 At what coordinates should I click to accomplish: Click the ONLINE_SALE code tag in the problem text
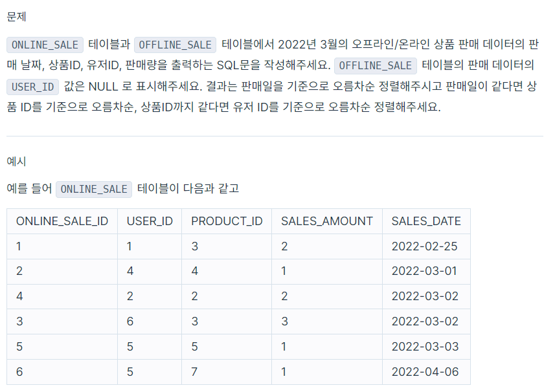pyautogui.click(x=45, y=45)
